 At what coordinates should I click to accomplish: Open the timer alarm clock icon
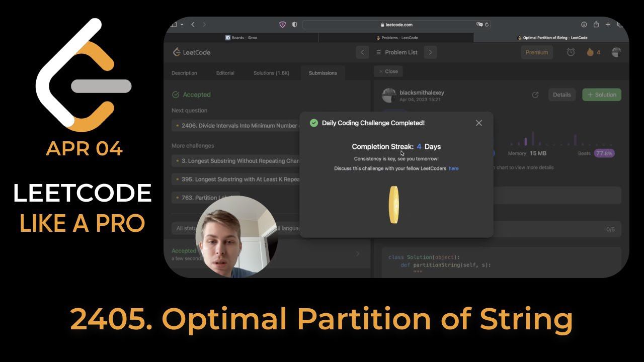pos(571,52)
